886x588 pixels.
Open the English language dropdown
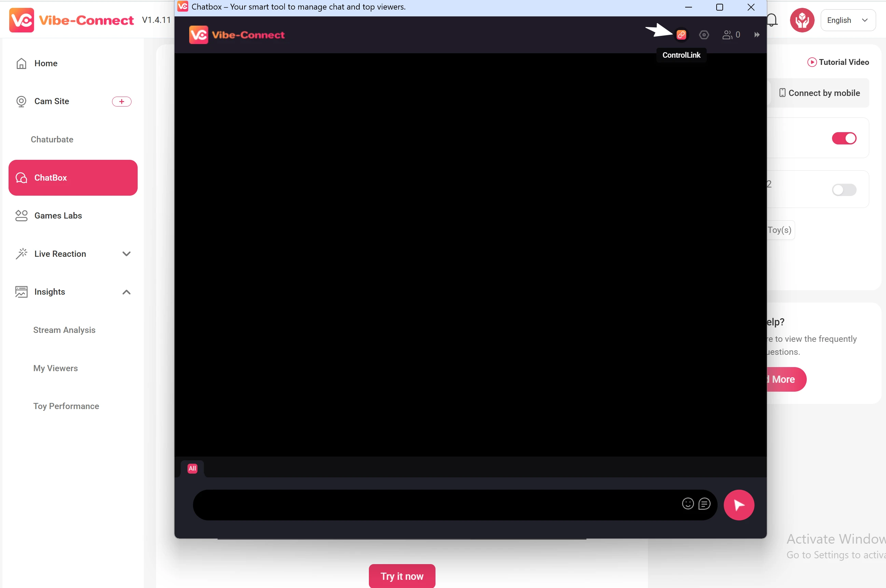point(848,20)
